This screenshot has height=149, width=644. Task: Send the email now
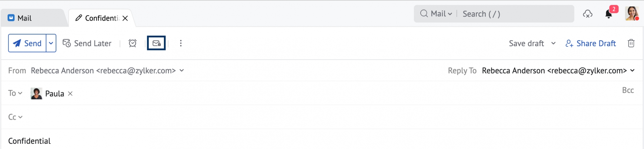[27, 43]
